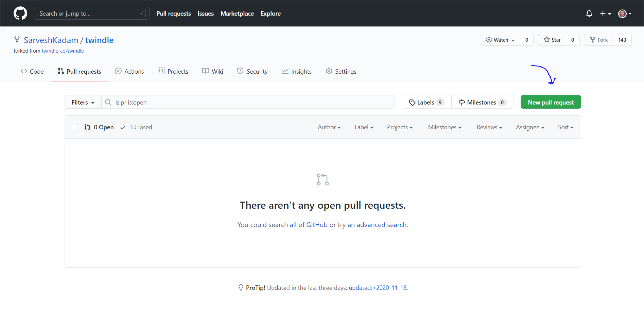The height and width of the screenshot is (318, 644).
Task: Open the Insights tab
Action: 297,71
